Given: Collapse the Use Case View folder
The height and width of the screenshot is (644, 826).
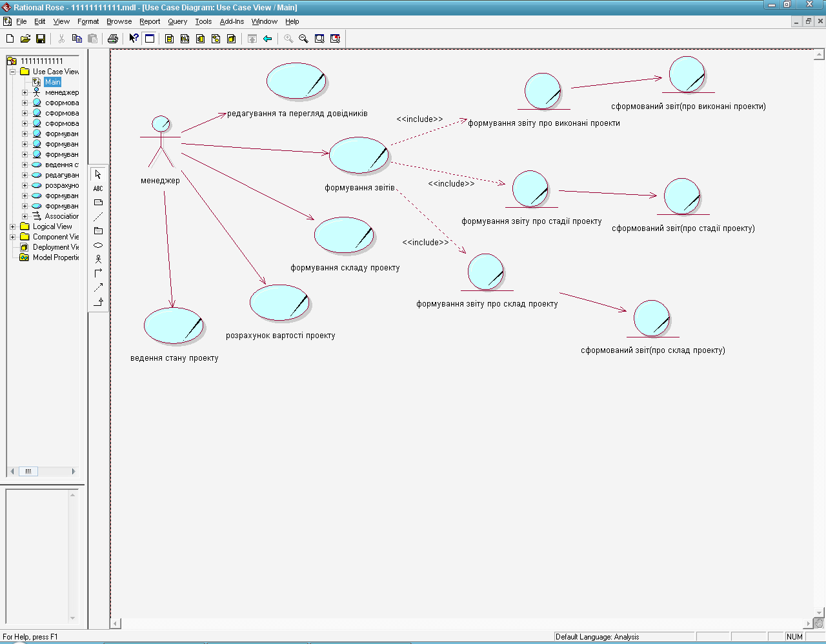Looking at the screenshot, I should [x=12, y=72].
